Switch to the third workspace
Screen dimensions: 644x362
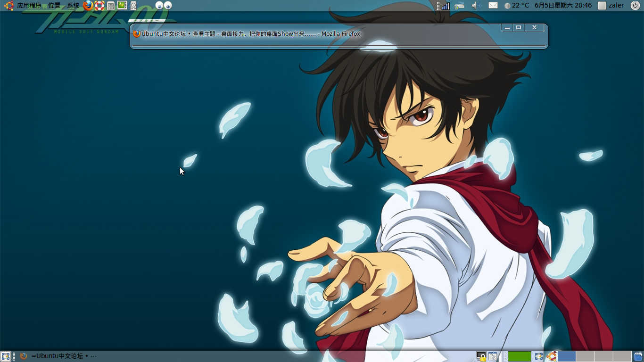pyautogui.click(x=604, y=356)
